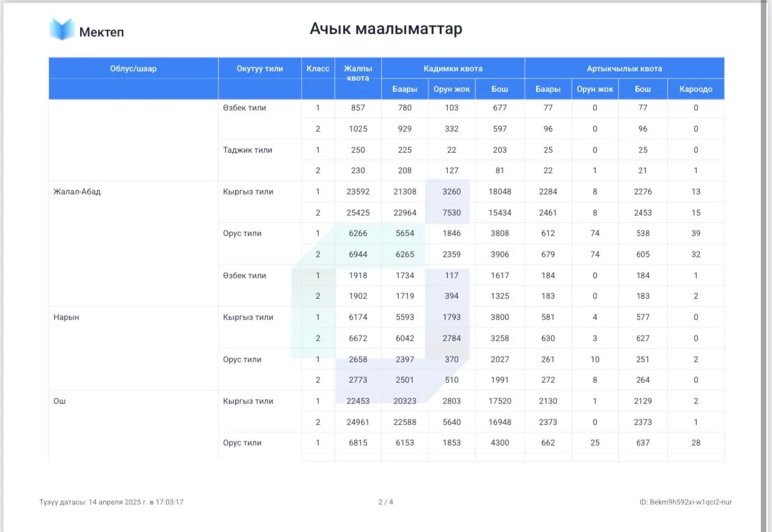The height and width of the screenshot is (532, 772).
Task: Click the page indicator 2 / 4
Action: (x=386, y=502)
